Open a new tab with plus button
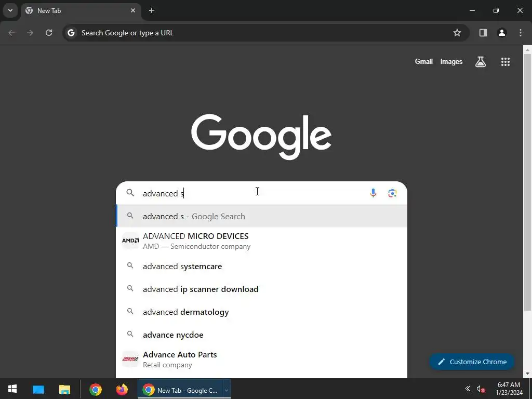The height and width of the screenshot is (399, 532). coord(152,10)
